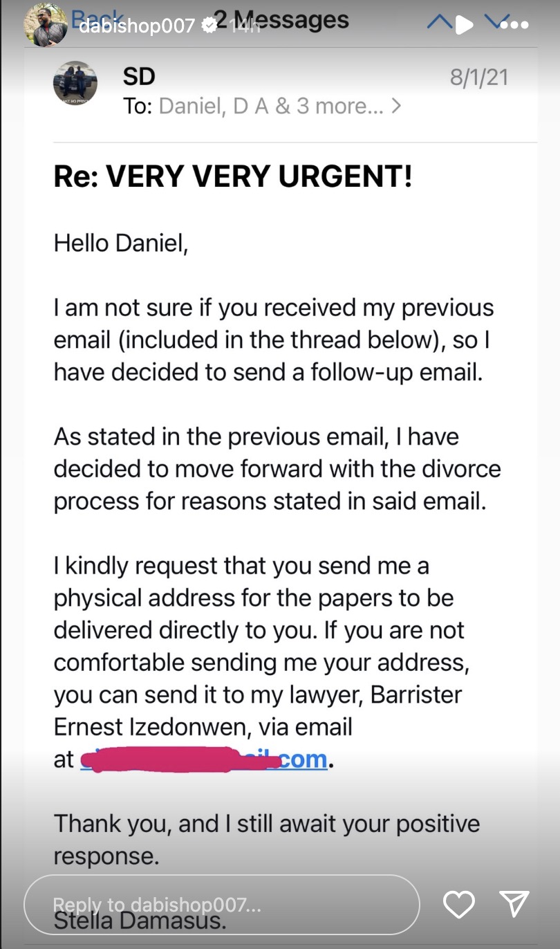Like the story with the heart icon
560x949 pixels.
point(458,903)
